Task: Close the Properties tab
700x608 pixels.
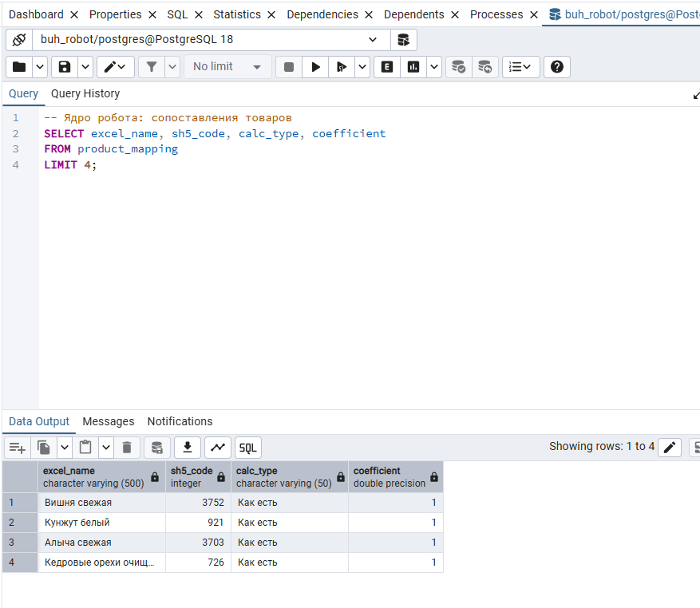Action: pos(152,15)
